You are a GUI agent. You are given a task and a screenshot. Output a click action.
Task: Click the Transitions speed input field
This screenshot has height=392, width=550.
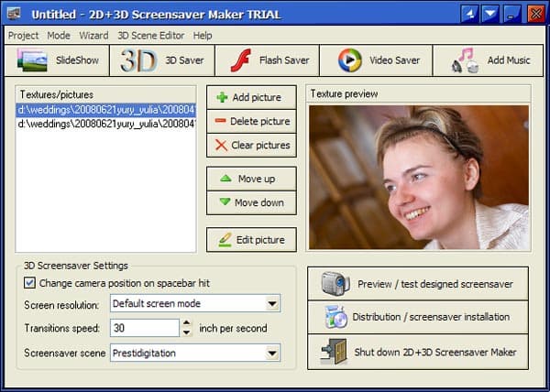(x=145, y=328)
